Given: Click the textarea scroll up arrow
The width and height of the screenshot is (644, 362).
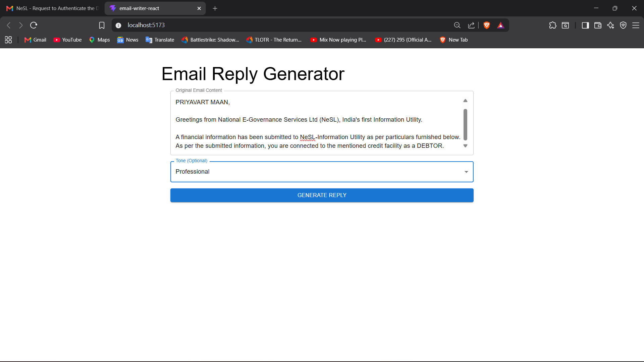Looking at the screenshot, I should (x=465, y=101).
